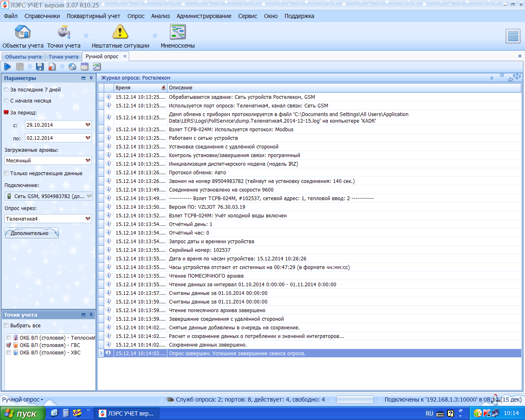Click the Описание column header
Viewport: 525px width, 420px height.
click(344, 88)
